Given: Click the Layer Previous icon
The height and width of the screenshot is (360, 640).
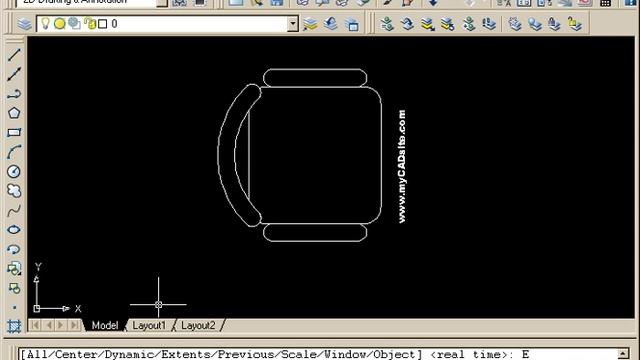Looking at the screenshot, I should tap(331, 24).
